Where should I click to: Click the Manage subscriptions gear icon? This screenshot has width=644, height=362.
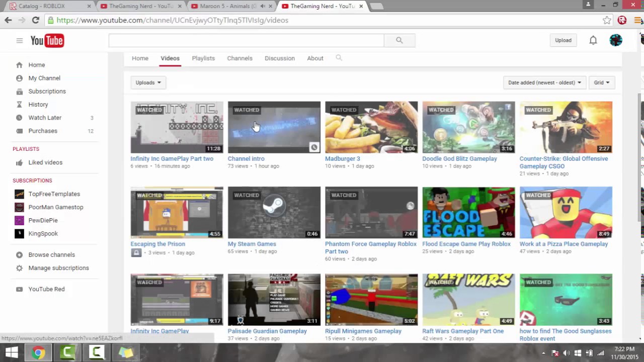[x=19, y=268]
